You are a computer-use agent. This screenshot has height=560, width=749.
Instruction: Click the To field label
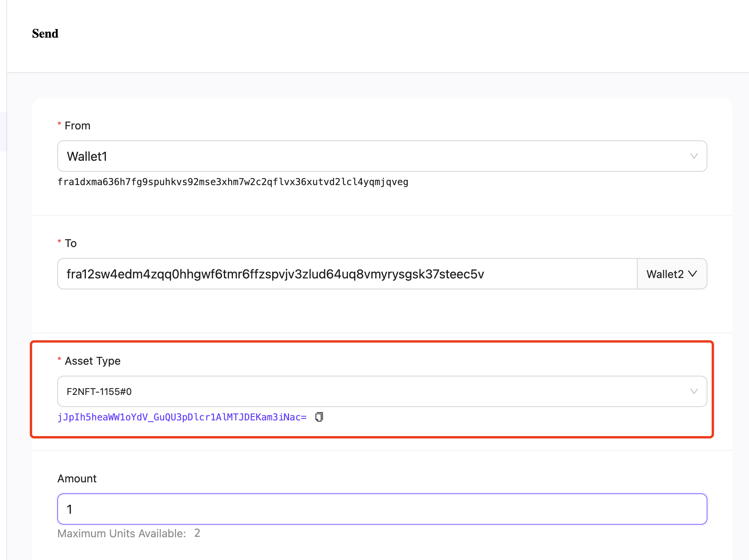[71, 243]
